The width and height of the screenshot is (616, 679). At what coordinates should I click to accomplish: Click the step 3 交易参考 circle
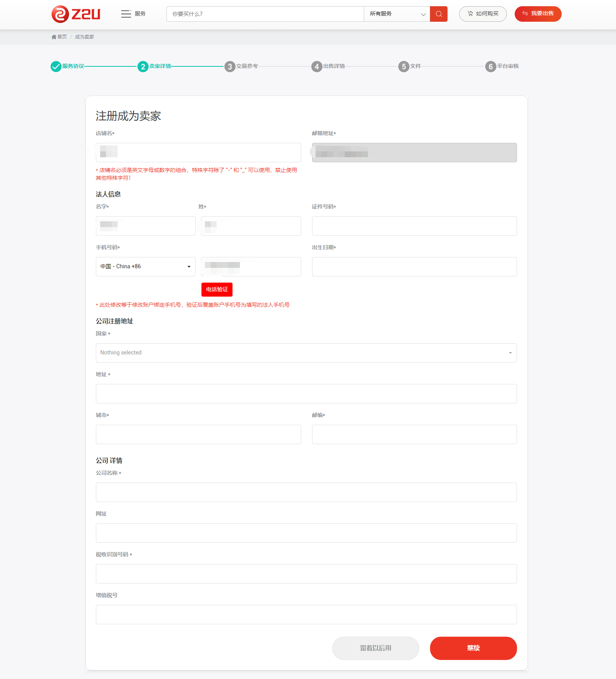click(230, 66)
